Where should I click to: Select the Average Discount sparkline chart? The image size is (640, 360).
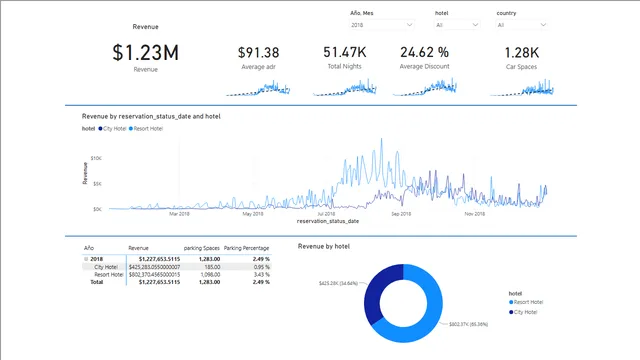click(x=425, y=87)
